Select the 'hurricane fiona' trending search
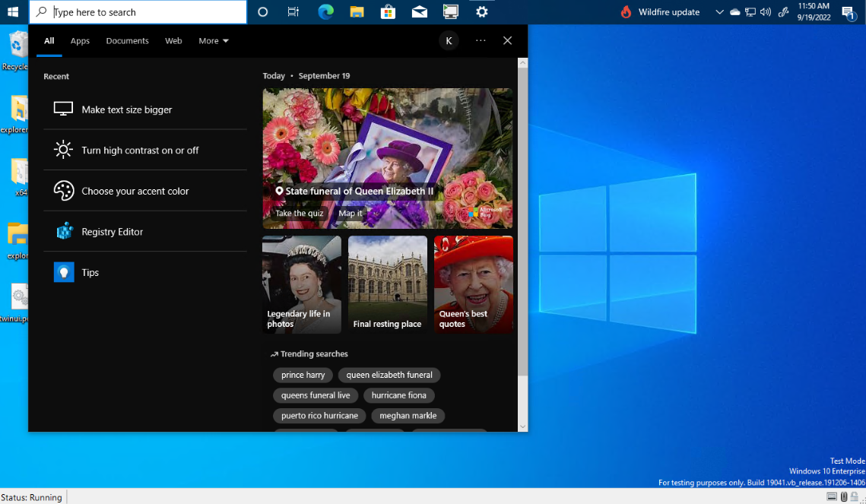The width and height of the screenshot is (866, 504). click(398, 395)
